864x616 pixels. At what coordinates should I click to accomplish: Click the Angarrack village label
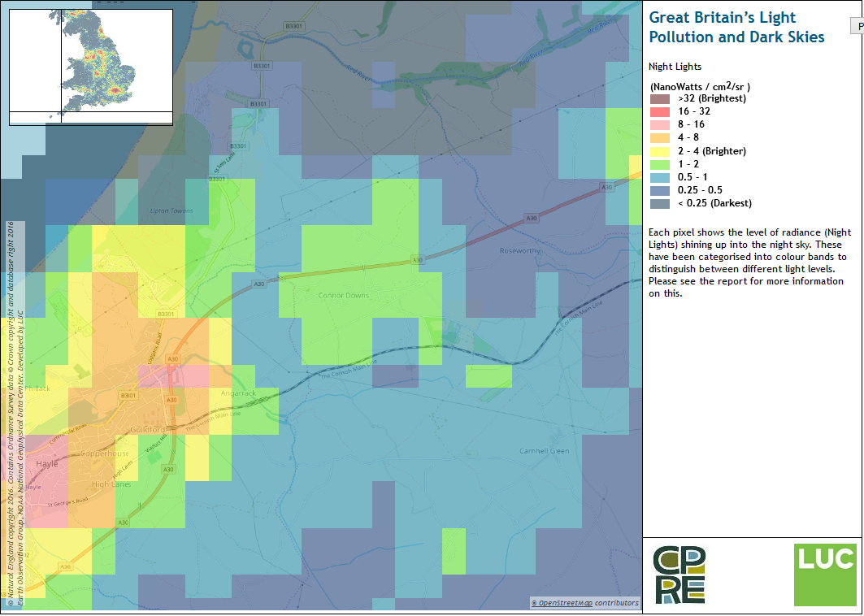tap(238, 393)
